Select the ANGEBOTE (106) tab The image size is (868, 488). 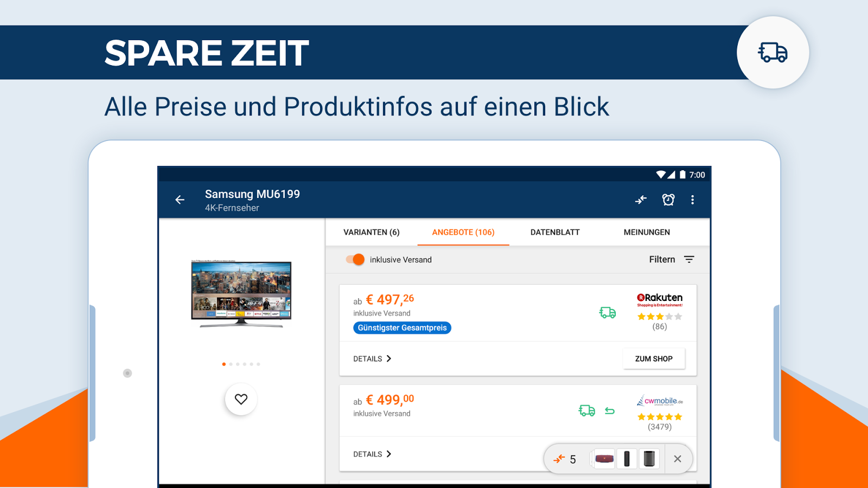[463, 232]
